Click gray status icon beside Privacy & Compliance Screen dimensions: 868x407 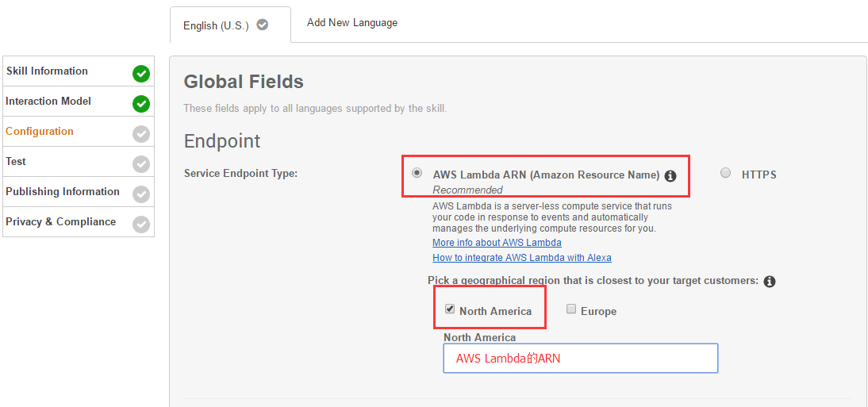point(141,225)
